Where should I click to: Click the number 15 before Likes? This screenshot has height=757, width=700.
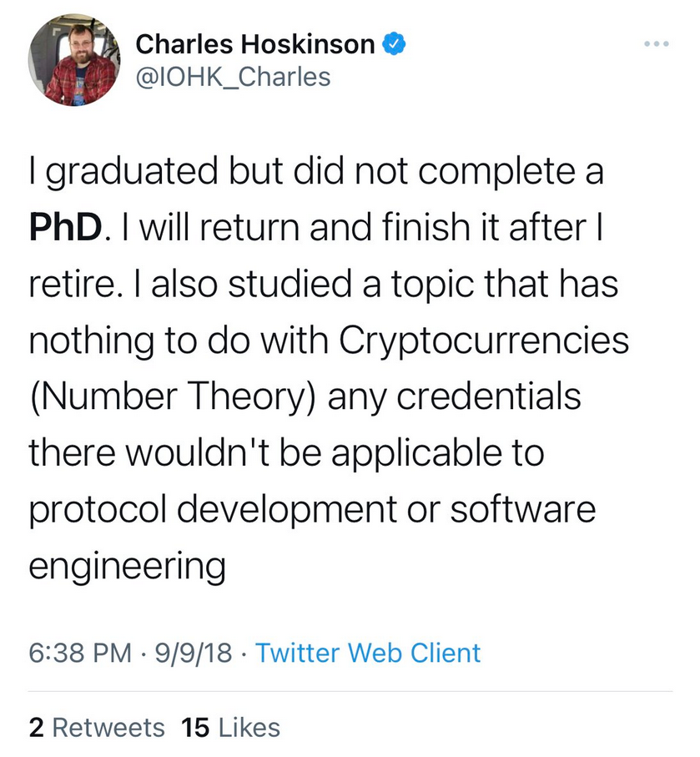click(x=195, y=727)
